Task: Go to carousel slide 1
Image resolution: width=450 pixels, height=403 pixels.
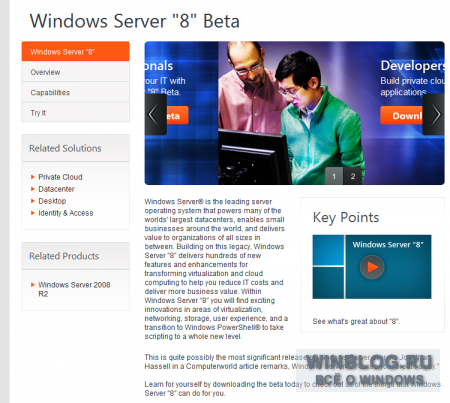Action: (x=334, y=176)
